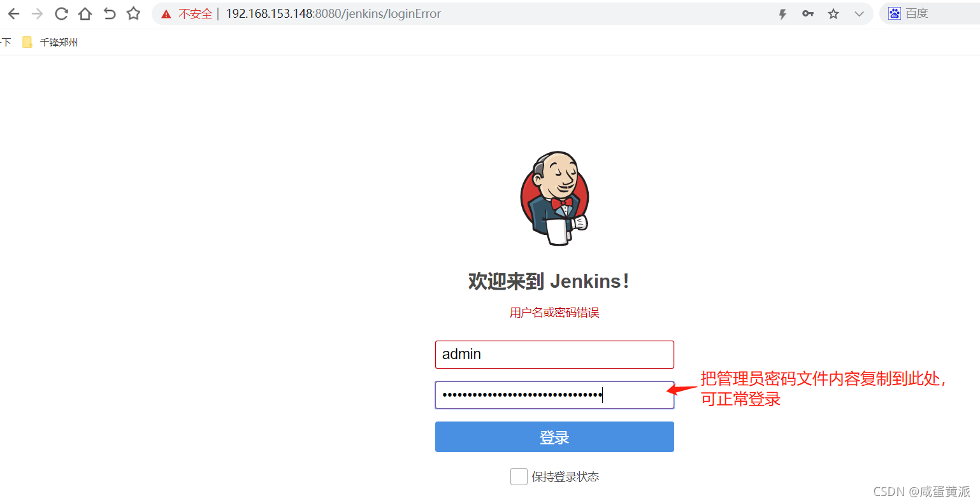Expand the address bar dropdown chevron
The height and width of the screenshot is (503, 980).
pyautogui.click(x=859, y=14)
